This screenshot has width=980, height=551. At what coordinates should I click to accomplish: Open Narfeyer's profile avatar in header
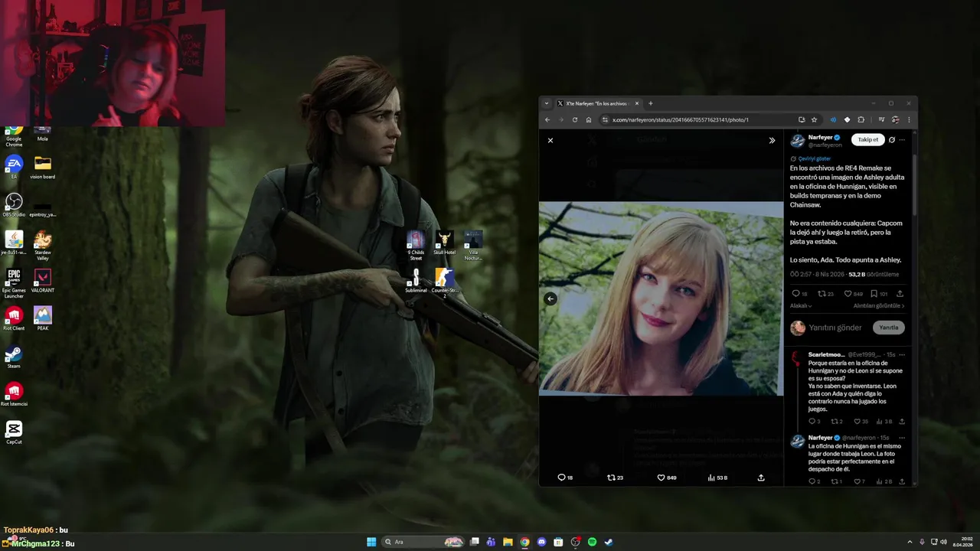point(797,141)
